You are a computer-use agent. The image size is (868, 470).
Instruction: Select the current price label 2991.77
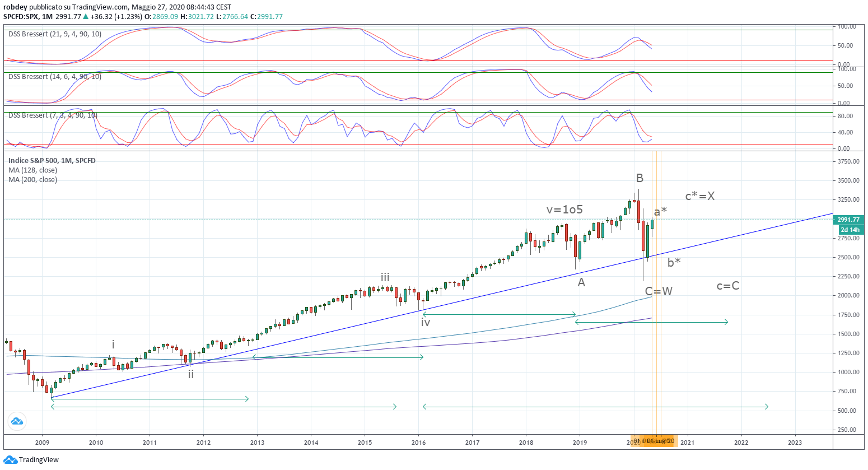tap(848, 220)
